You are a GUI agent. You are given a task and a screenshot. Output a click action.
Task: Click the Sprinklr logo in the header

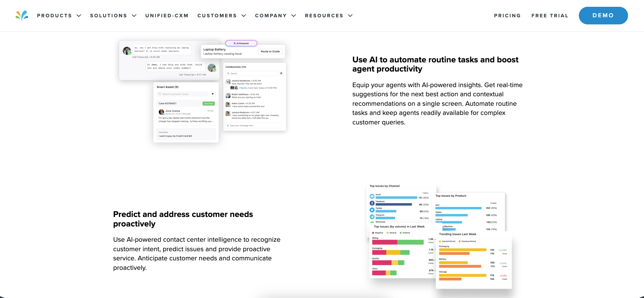22,16
